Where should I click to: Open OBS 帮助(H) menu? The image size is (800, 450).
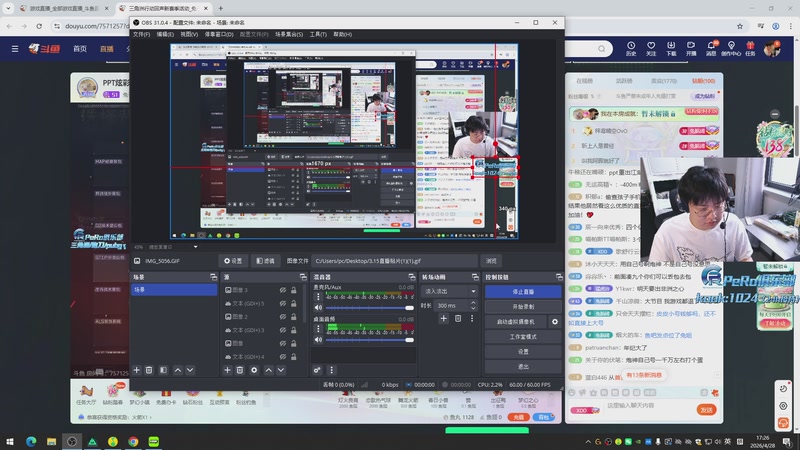point(342,34)
